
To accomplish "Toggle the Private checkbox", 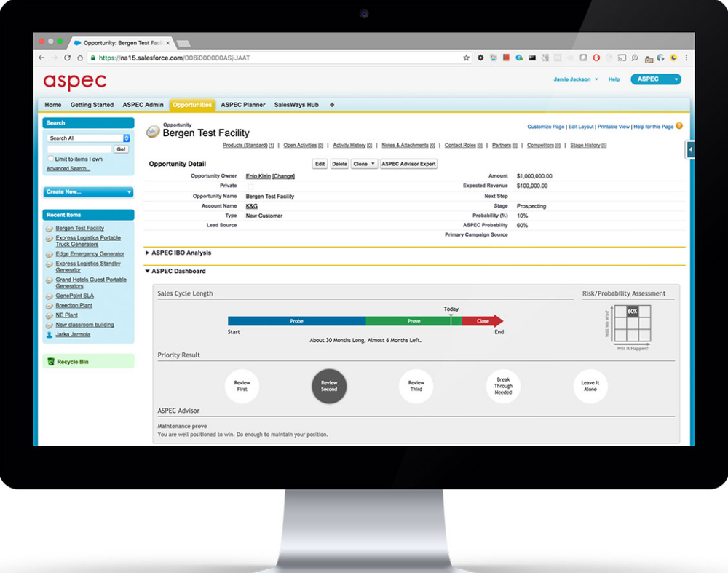I will click(250, 186).
